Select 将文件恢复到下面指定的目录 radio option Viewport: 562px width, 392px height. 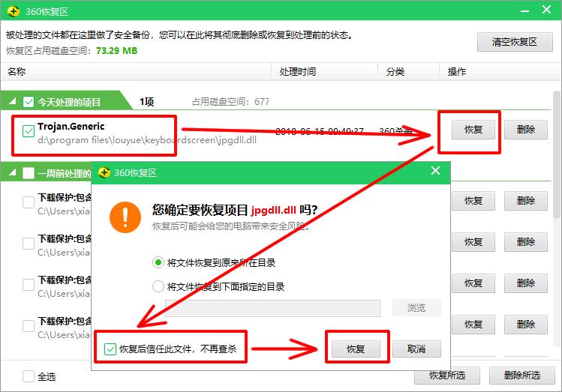pyautogui.click(x=158, y=286)
